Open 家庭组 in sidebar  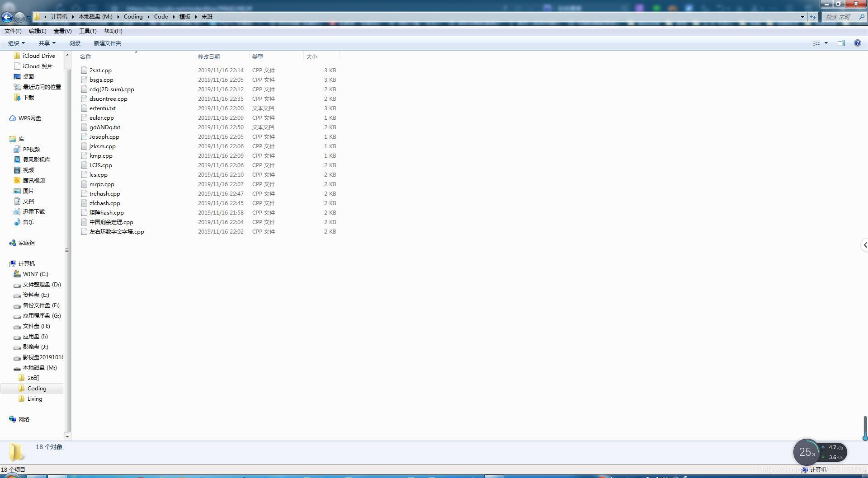click(x=26, y=243)
